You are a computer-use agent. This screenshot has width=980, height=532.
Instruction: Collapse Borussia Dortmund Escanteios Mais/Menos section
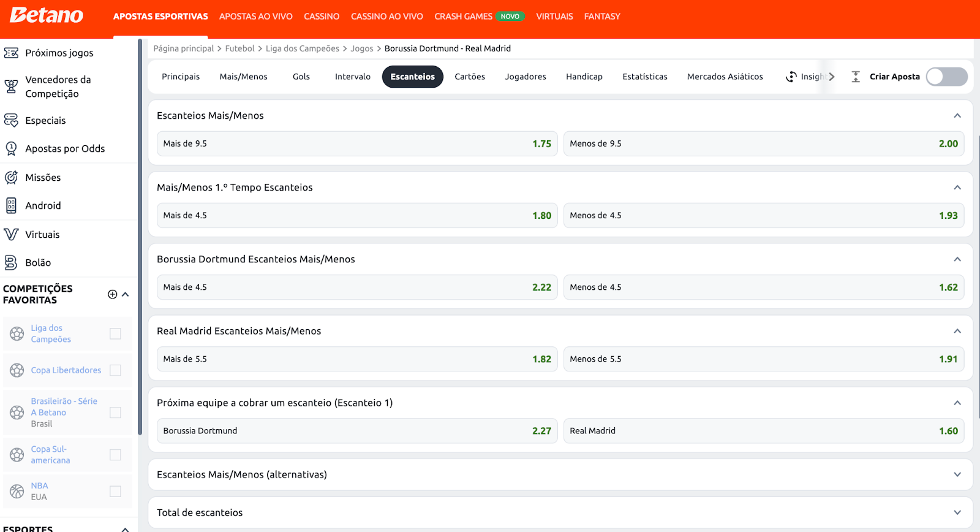coord(957,259)
